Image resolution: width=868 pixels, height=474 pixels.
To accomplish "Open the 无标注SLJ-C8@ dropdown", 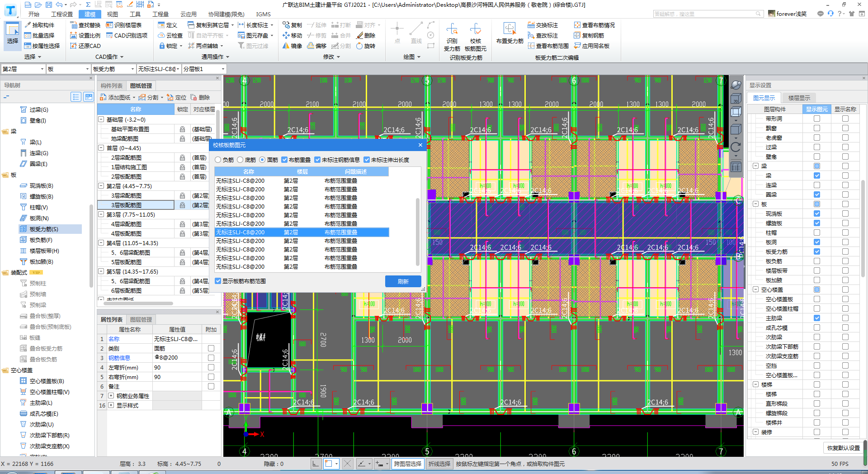I will (x=159, y=69).
